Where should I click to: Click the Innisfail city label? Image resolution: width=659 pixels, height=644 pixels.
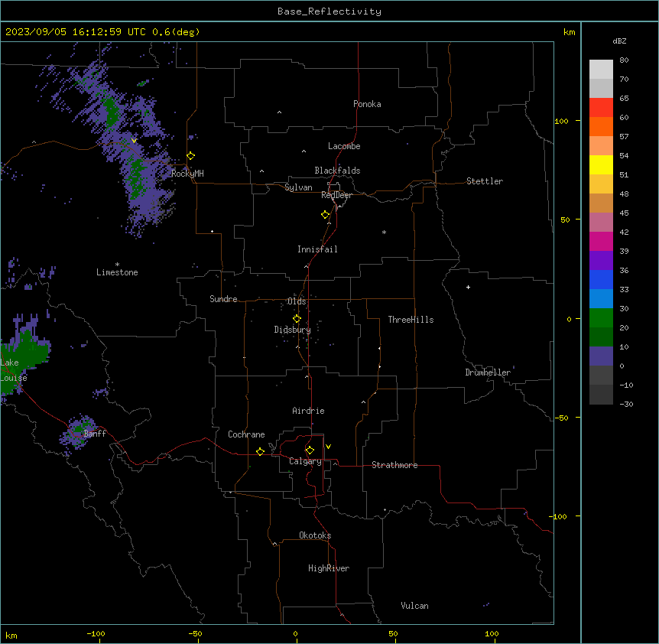317,249
